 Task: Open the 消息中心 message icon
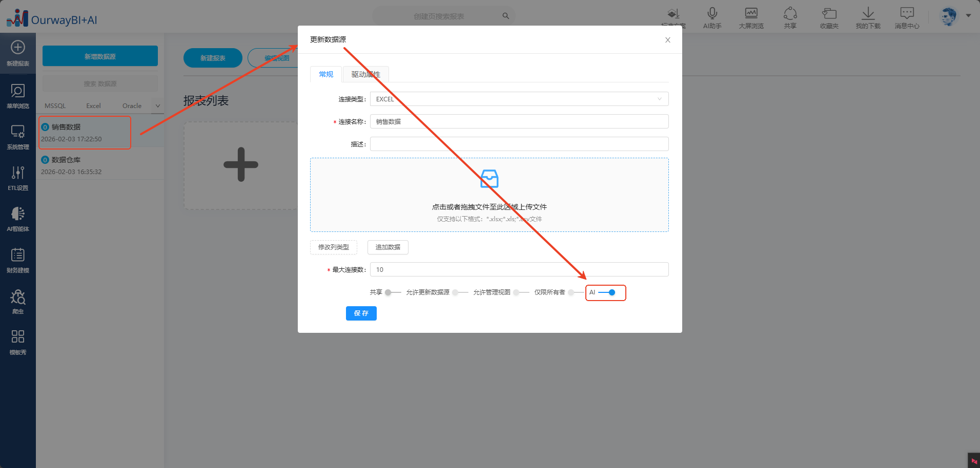907,18
